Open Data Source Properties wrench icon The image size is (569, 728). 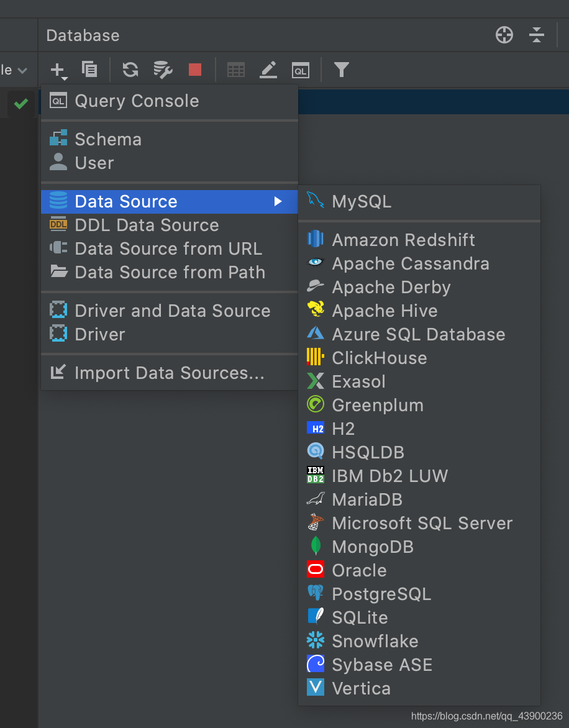click(163, 70)
